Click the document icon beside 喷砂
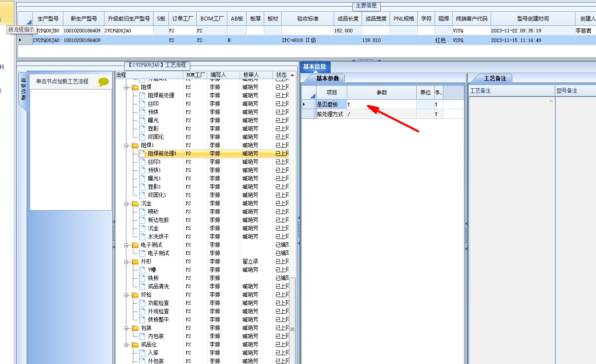The height and width of the screenshot is (364, 596). pyautogui.click(x=142, y=212)
